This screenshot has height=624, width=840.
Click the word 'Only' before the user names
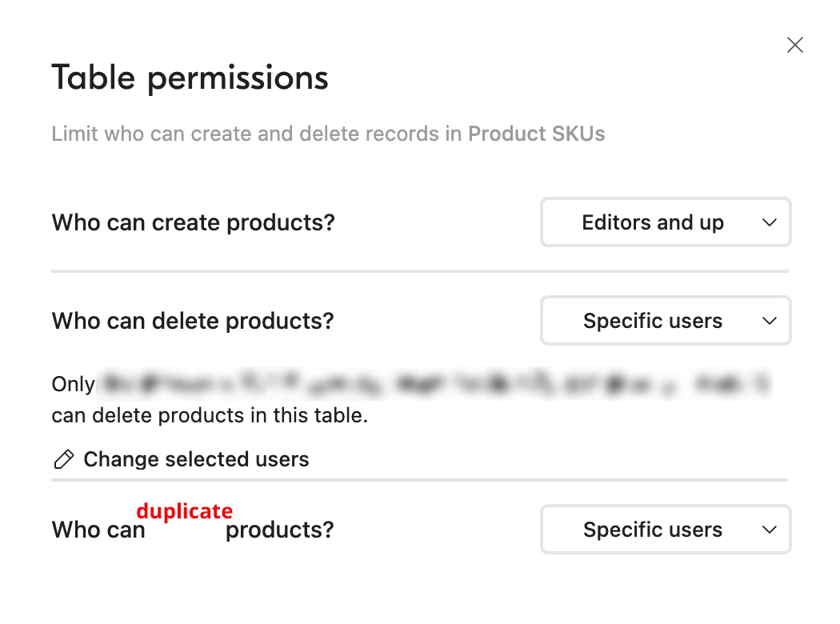pos(73,385)
